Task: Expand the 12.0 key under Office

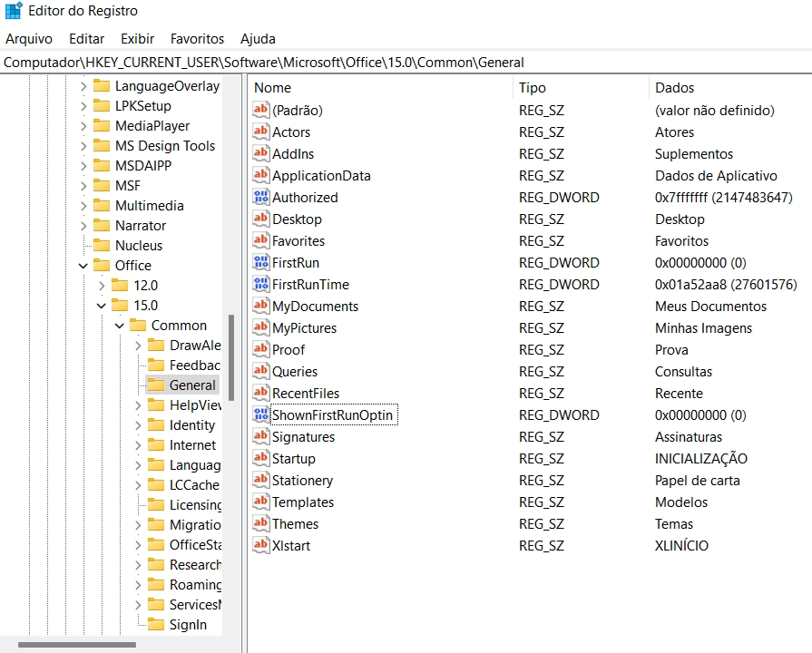Action: (x=102, y=286)
